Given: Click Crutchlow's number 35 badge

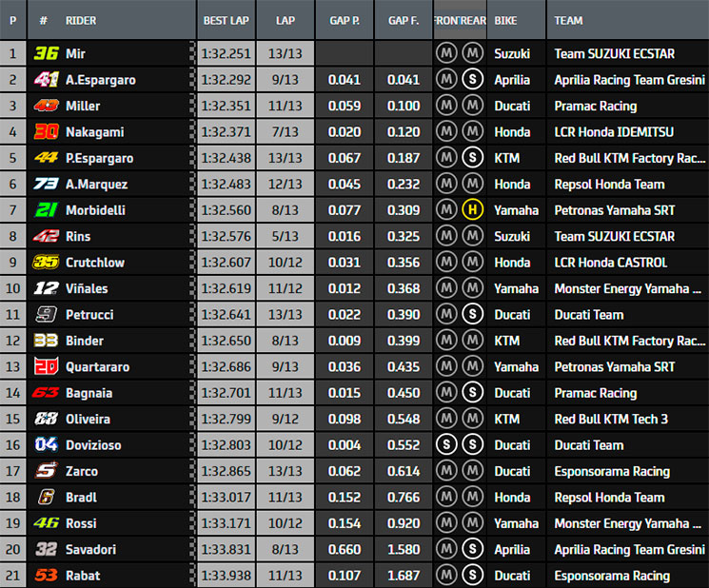Looking at the screenshot, I should click(46, 263).
